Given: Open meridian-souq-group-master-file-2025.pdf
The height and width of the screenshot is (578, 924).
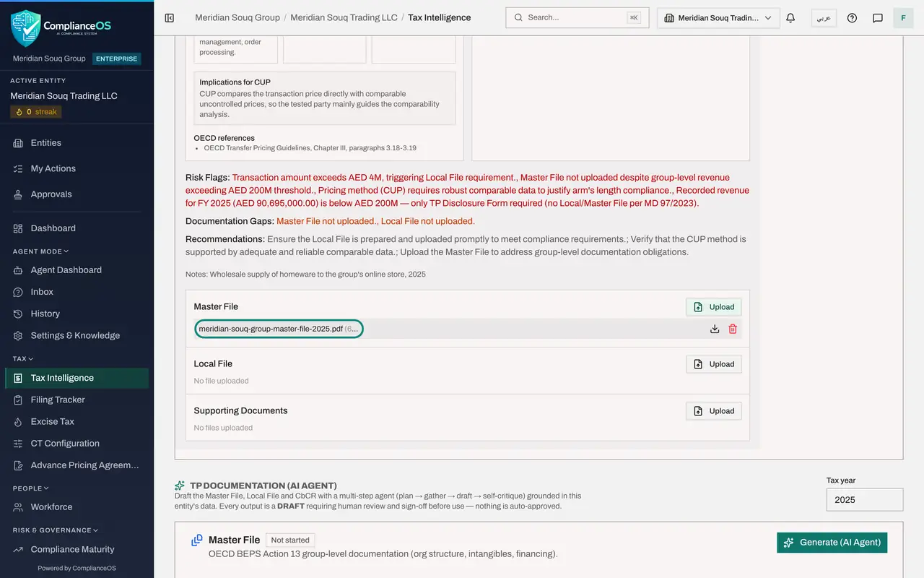Looking at the screenshot, I should [279, 329].
